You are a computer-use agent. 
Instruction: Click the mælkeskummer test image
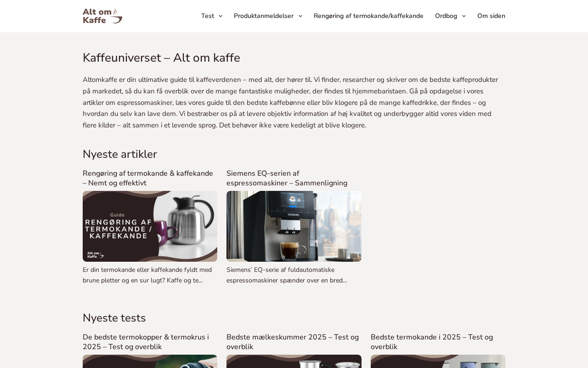coord(294,362)
